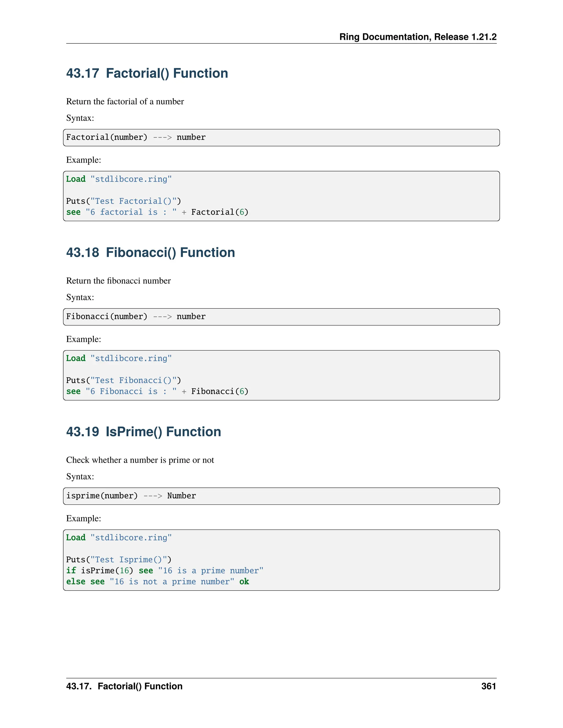
Task: Click the Puts("Test Factorial()") code line
Action: click(x=123, y=201)
